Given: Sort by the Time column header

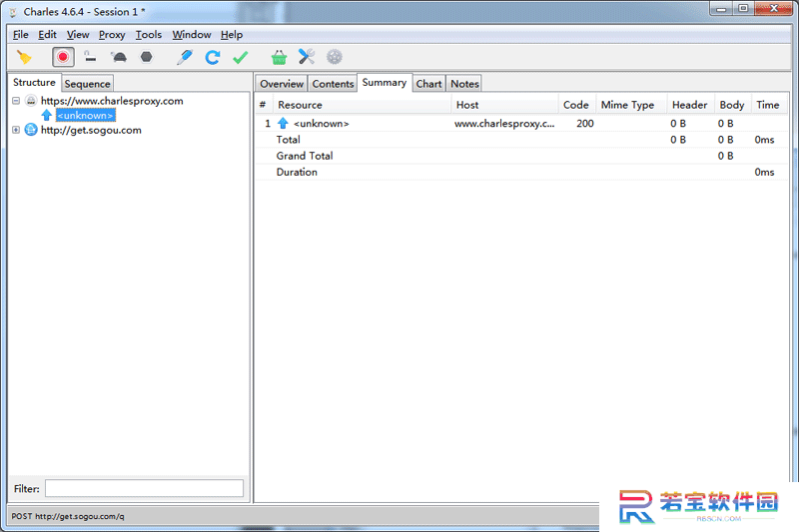Looking at the screenshot, I should pyautogui.click(x=767, y=105).
